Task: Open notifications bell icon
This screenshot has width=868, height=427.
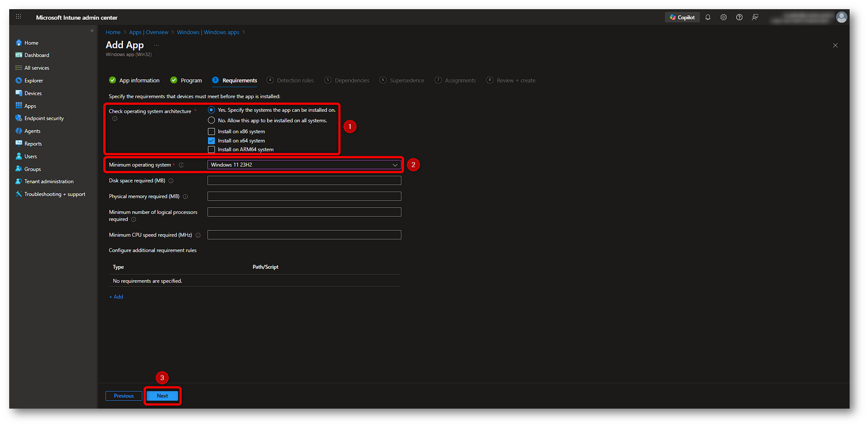Action: coord(708,18)
